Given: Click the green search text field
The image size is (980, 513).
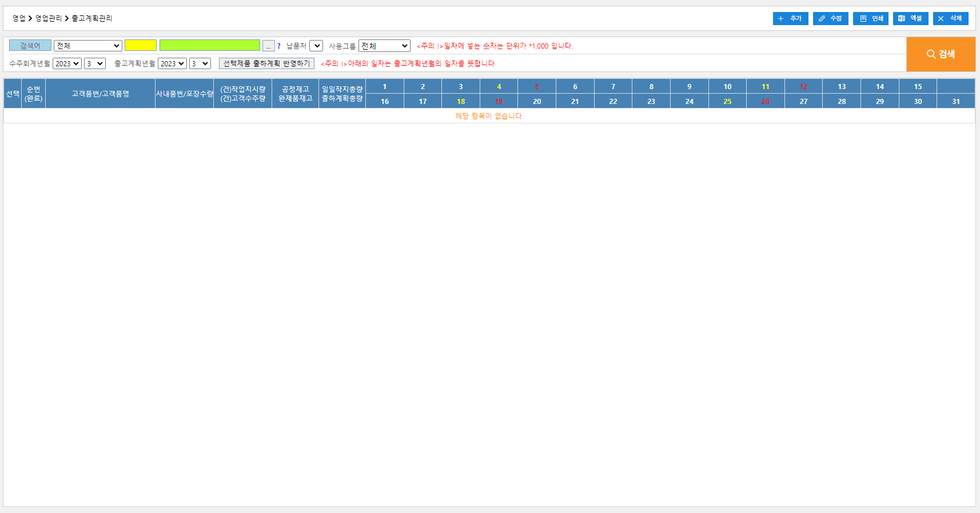Looking at the screenshot, I should coord(209,45).
